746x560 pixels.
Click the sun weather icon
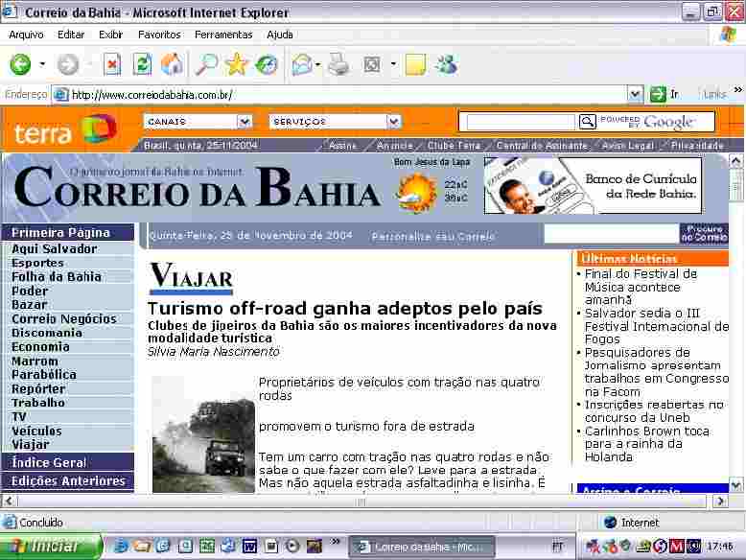tap(417, 192)
